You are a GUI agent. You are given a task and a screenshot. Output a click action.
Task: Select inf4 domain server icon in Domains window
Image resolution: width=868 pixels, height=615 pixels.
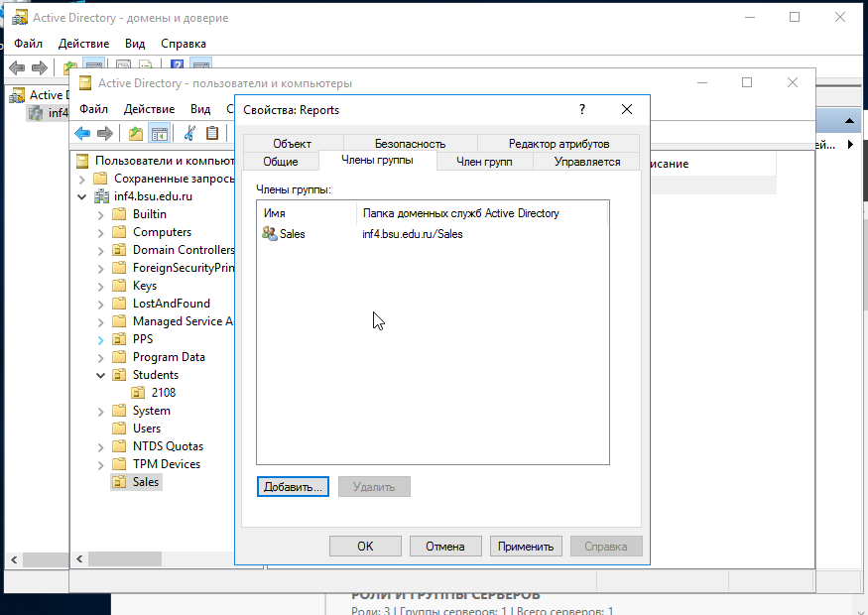36,113
